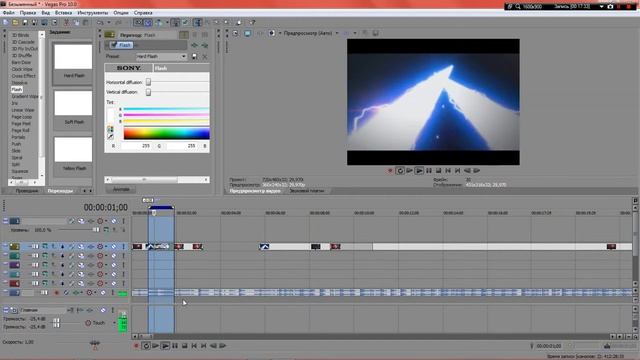
Task: Select Page Peel in the transitions list
Action: 21,124
